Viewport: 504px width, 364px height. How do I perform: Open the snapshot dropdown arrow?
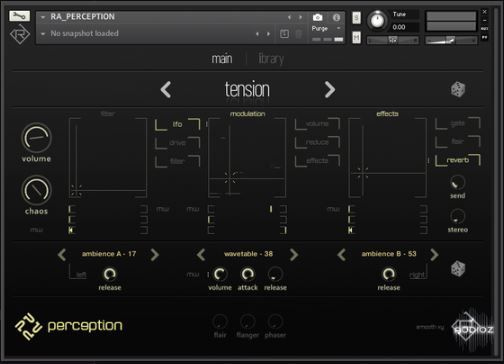click(43, 34)
